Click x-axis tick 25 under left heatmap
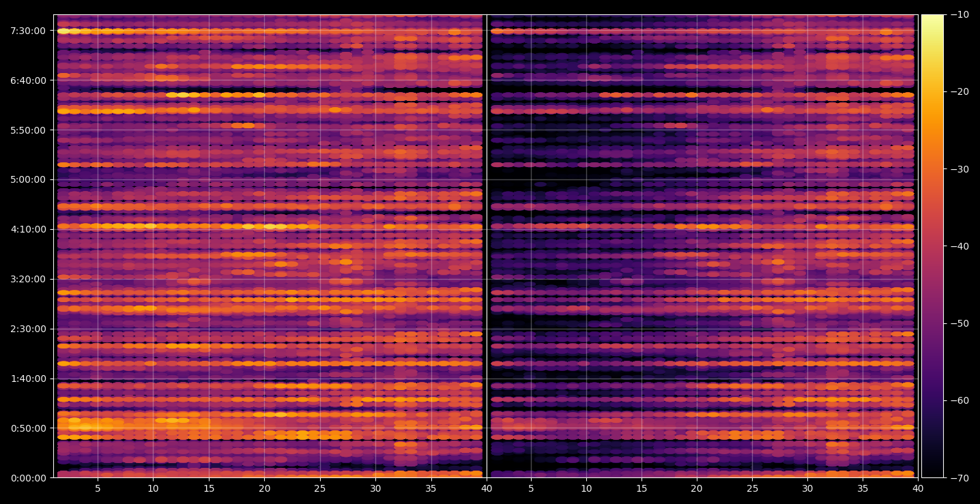Image resolution: width=980 pixels, height=504 pixels. click(320, 488)
